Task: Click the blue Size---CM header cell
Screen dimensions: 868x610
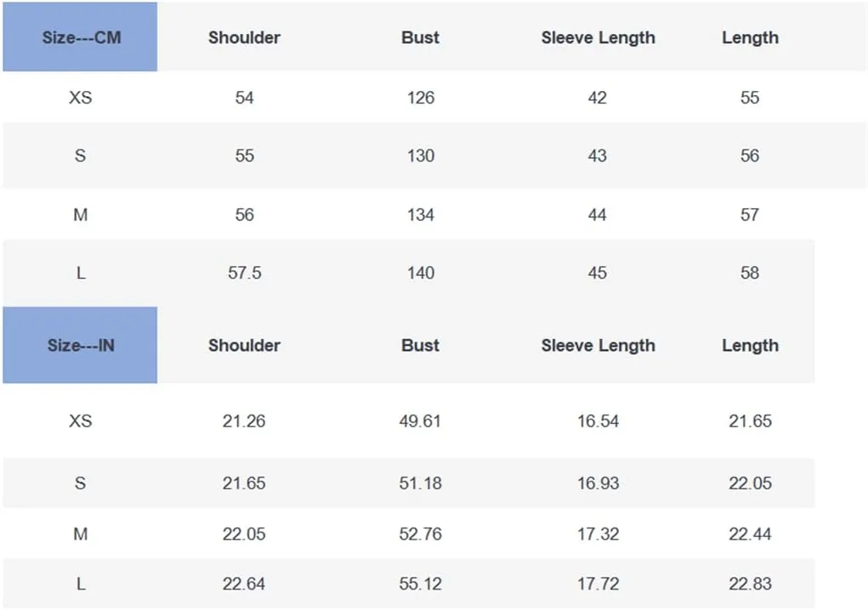Action: [x=80, y=37]
